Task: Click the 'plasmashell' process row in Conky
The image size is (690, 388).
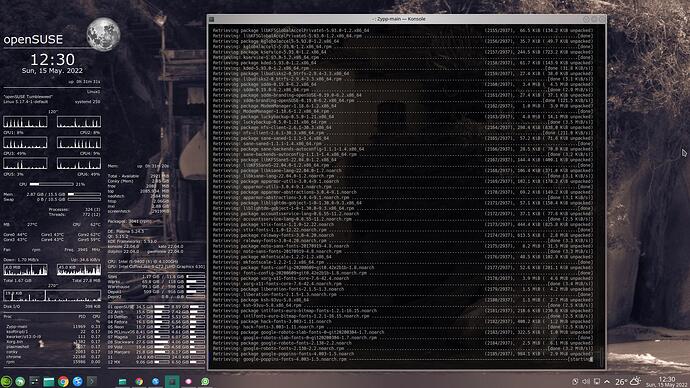Action: (52, 347)
